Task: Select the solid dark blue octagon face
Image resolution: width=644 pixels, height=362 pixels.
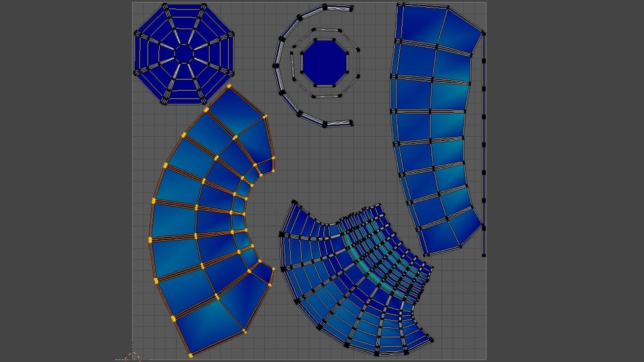Action: (x=325, y=62)
